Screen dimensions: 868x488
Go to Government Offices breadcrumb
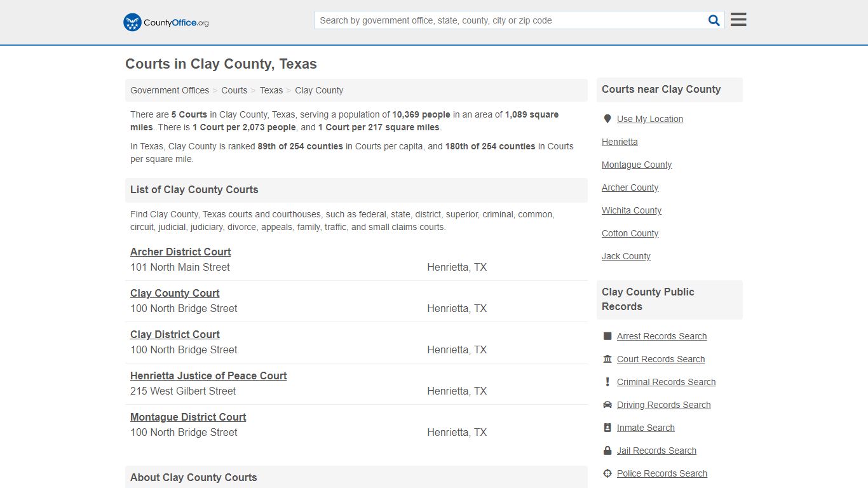(x=170, y=90)
